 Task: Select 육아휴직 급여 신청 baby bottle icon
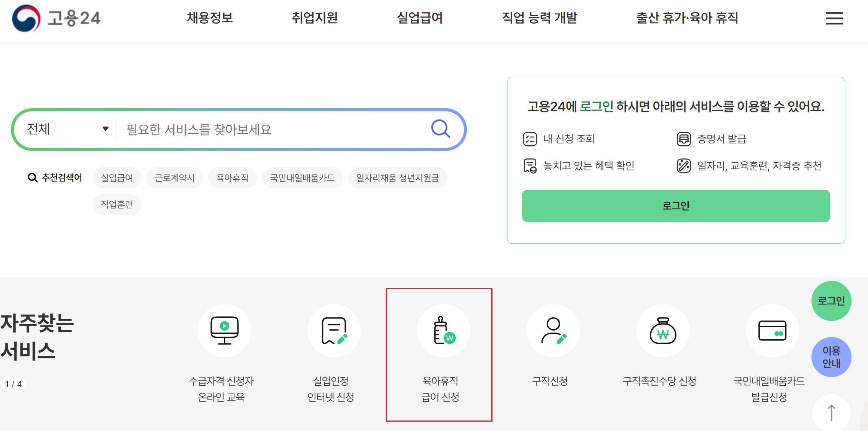[x=443, y=331]
